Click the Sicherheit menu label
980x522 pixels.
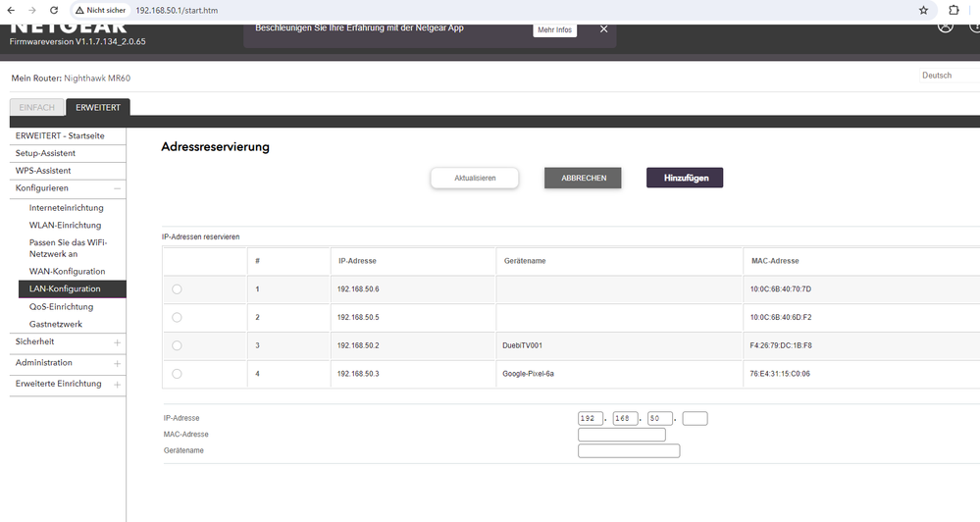pyautogui.click(x=35, y=342)
